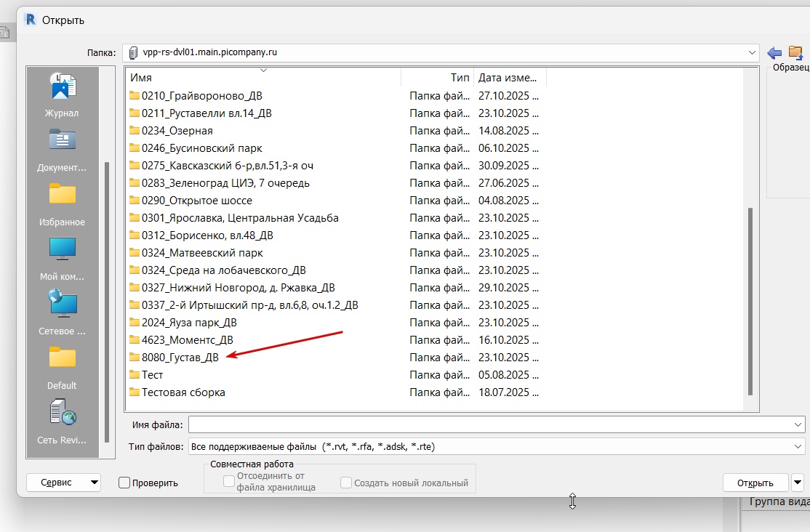The image size is (810, 532).
Task: Expand the Тип файлов dropdown
Action: [x=798, y=446]
